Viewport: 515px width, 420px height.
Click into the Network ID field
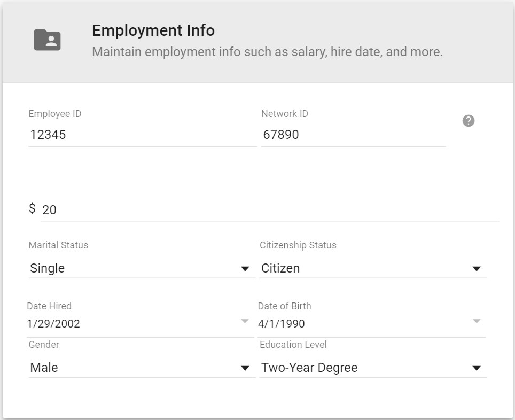click(353, 135)
